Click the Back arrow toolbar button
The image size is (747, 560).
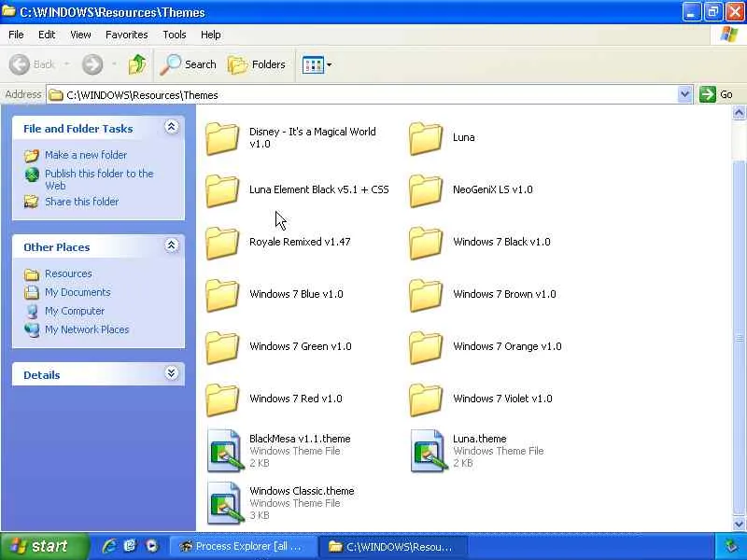click(33, 64)
